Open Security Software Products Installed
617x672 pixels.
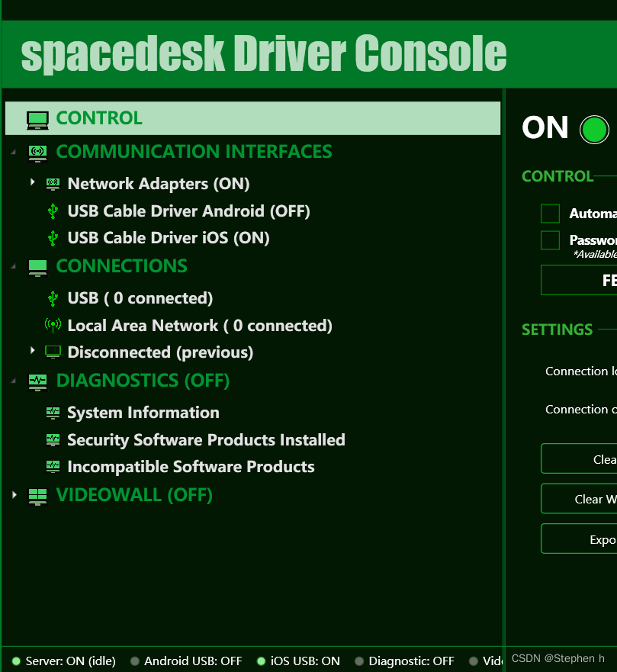[207, 440]
